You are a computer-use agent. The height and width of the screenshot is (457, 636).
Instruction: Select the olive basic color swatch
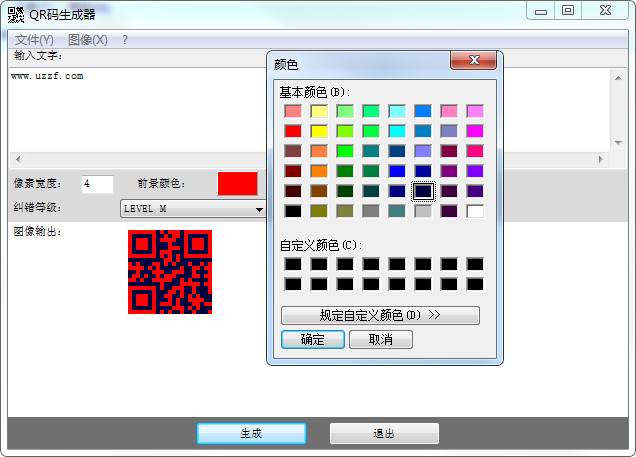click(x=319, y=211)
